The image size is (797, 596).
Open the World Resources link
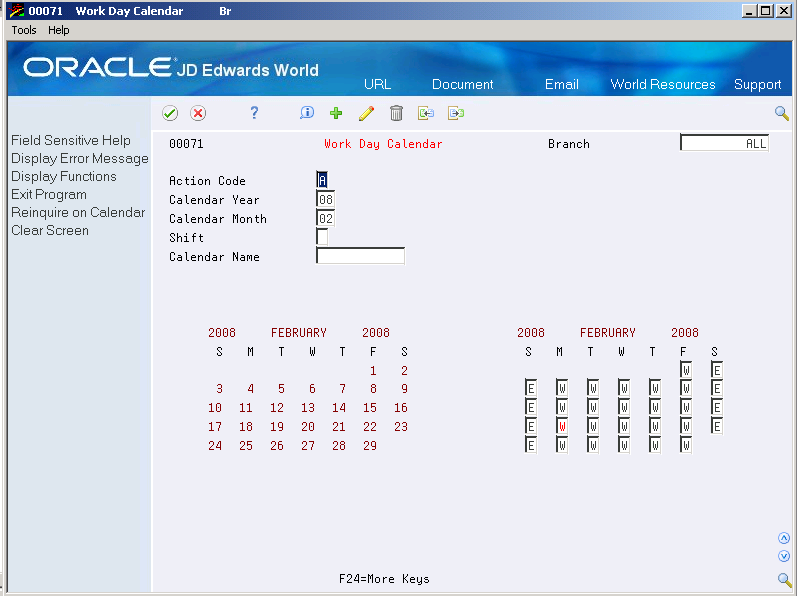click(x=663, y=84)
